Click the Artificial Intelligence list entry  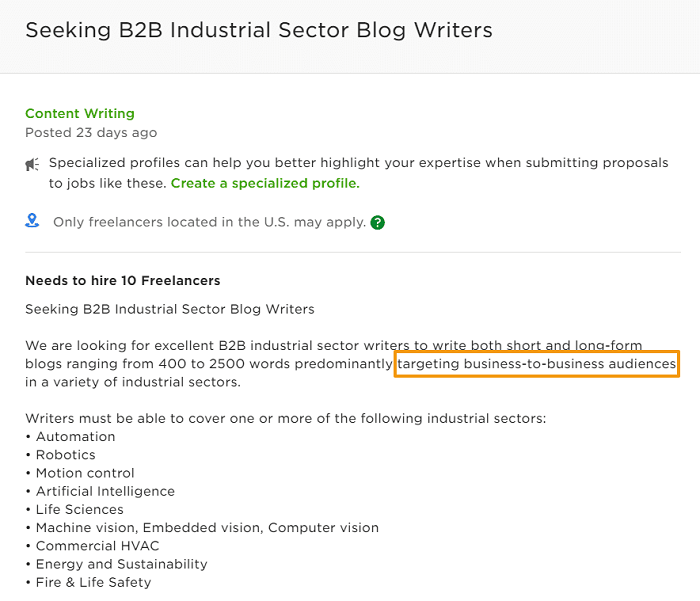pos(105,491)
